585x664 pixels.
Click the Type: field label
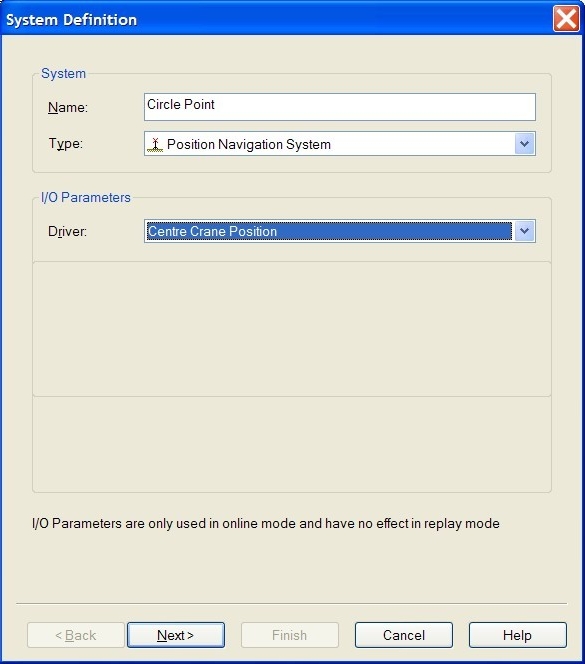tap(66, 144)
